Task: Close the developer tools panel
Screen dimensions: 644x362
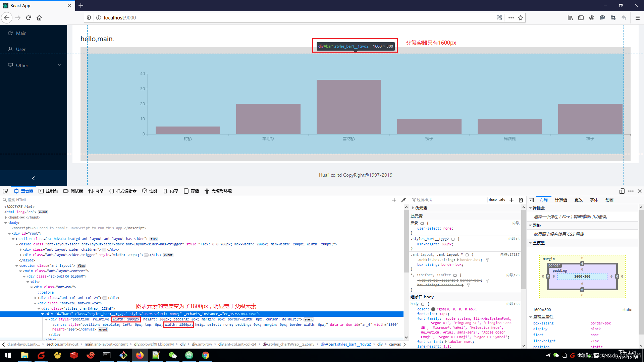Action: click(x=640, y=191)
